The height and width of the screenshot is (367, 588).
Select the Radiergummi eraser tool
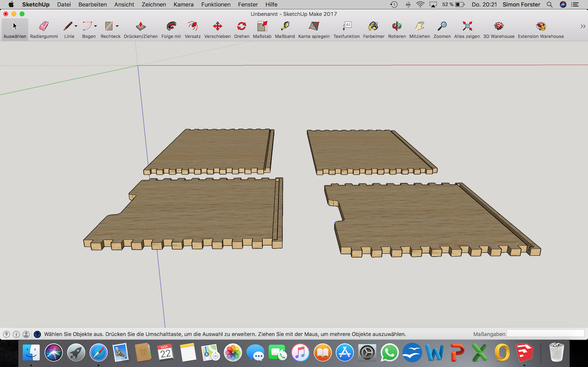tap(44, 26)
